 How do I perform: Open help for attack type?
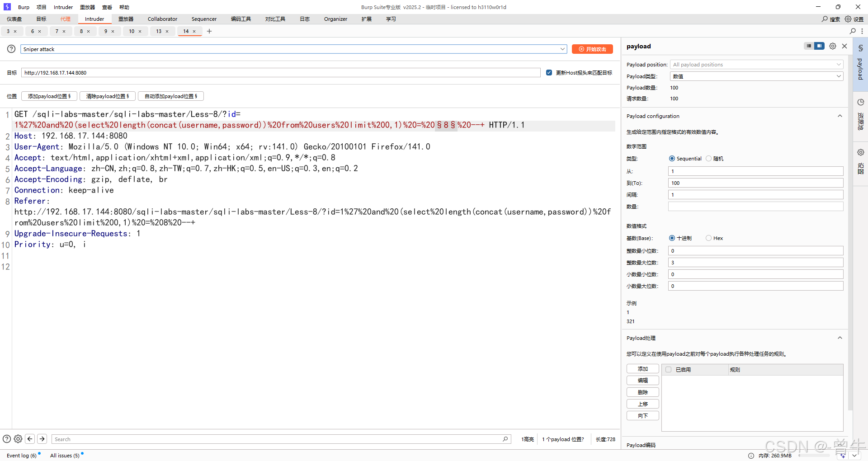pos(11,49)
